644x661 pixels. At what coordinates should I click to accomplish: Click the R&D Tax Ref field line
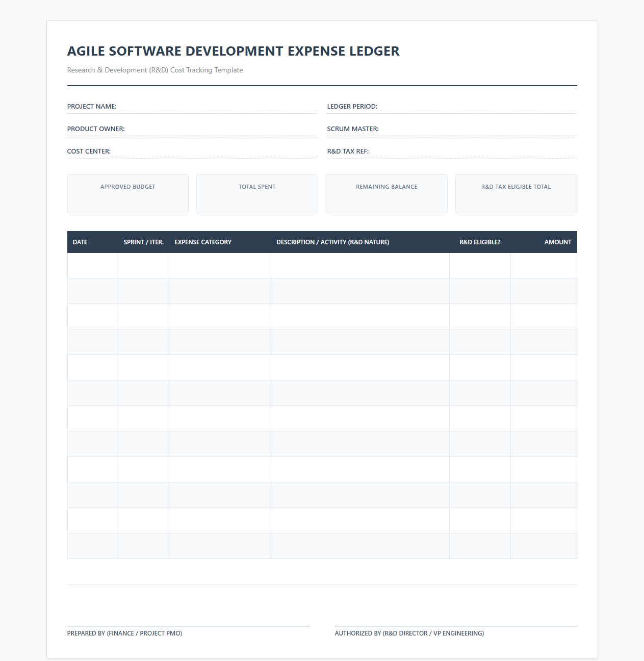coord(452,151)
